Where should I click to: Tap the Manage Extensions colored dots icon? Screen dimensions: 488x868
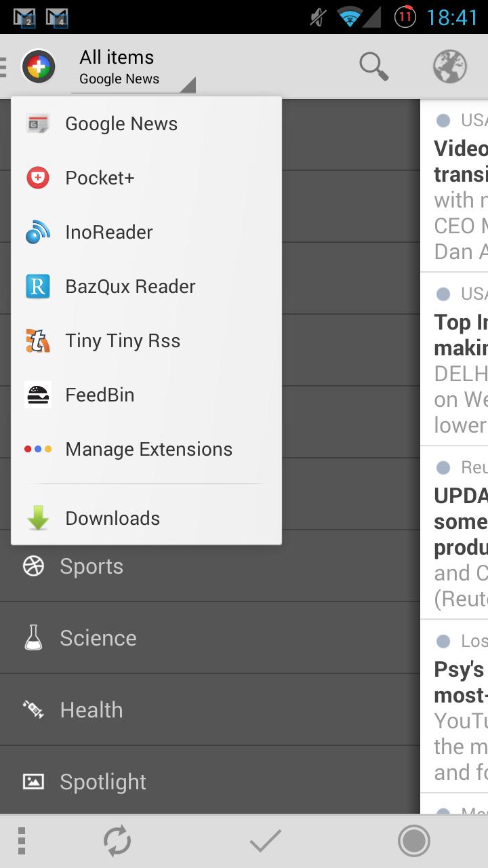coord(38,449)
